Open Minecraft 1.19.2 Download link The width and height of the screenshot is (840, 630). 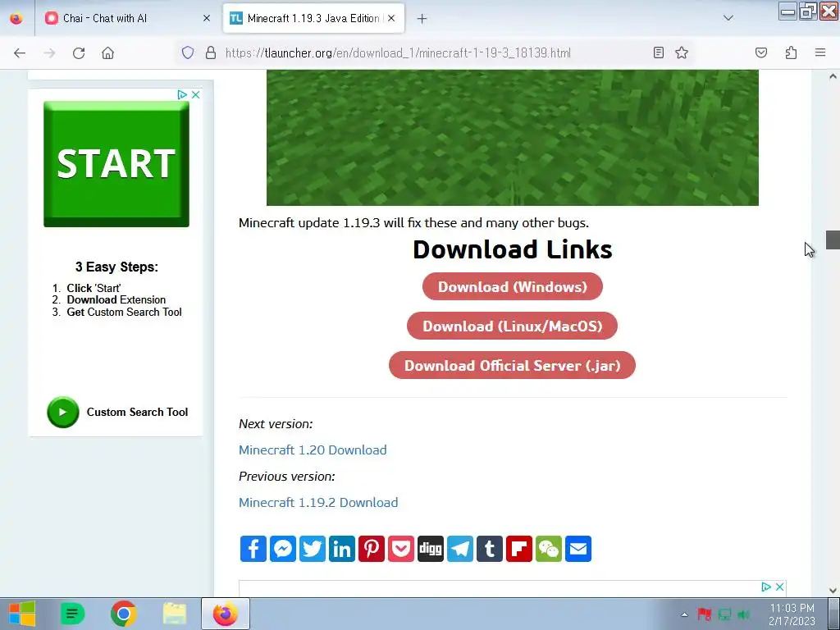pyautogui.click(x=318, y=503)
